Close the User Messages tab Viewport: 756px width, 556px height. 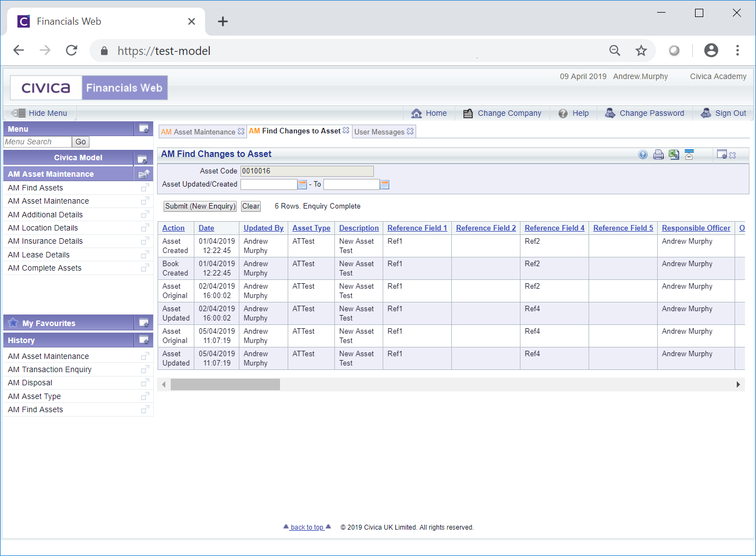click(x=410, y=132)
